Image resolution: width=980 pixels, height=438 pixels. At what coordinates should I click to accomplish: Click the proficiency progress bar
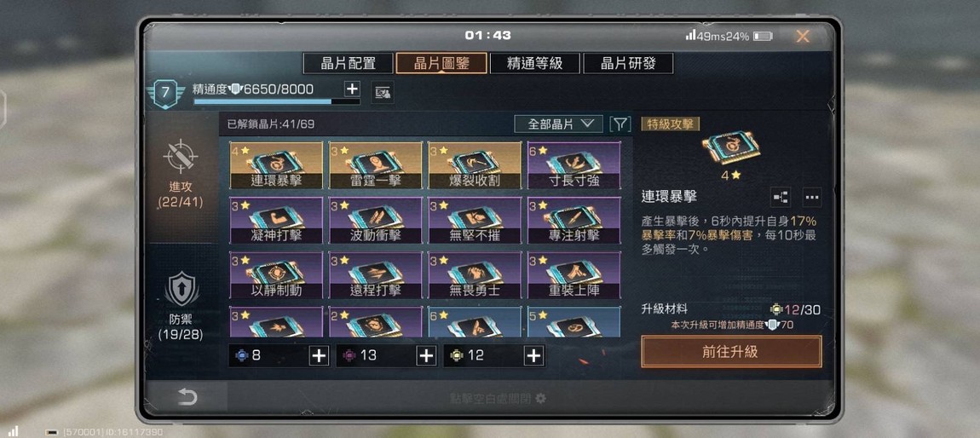(x=276, y=101)
